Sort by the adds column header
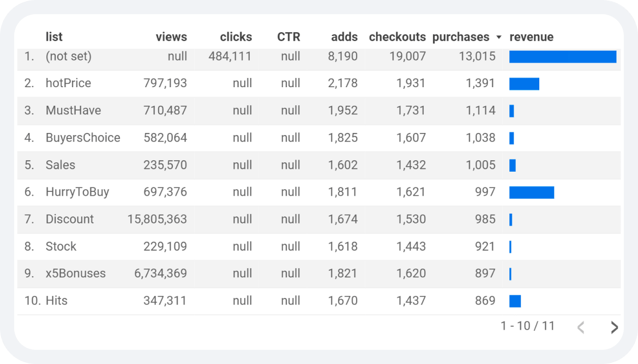Screen dimensions: 638x364 pos(344,37)
